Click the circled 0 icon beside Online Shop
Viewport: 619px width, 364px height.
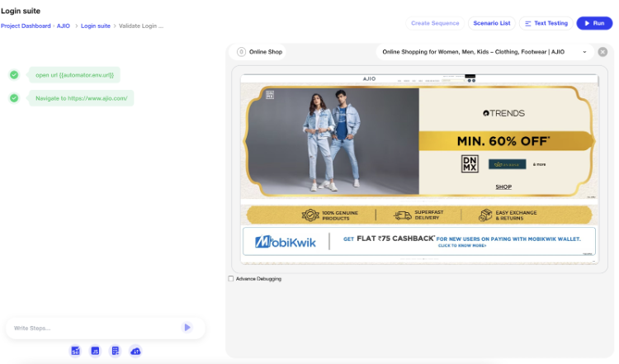(241, 52)
